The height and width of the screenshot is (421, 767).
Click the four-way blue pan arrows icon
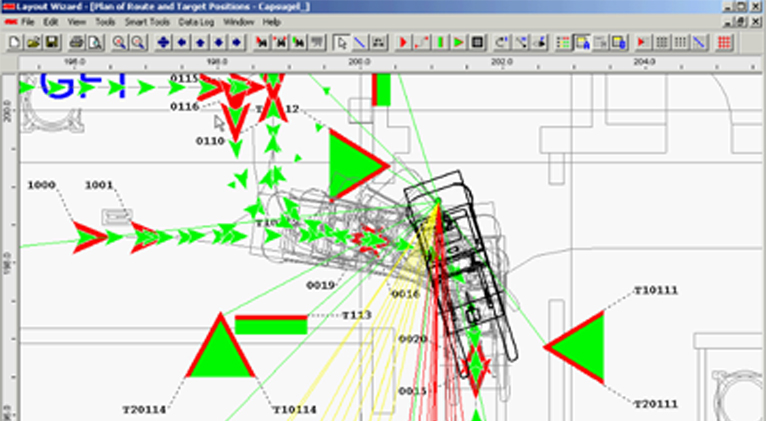point(164,42)
